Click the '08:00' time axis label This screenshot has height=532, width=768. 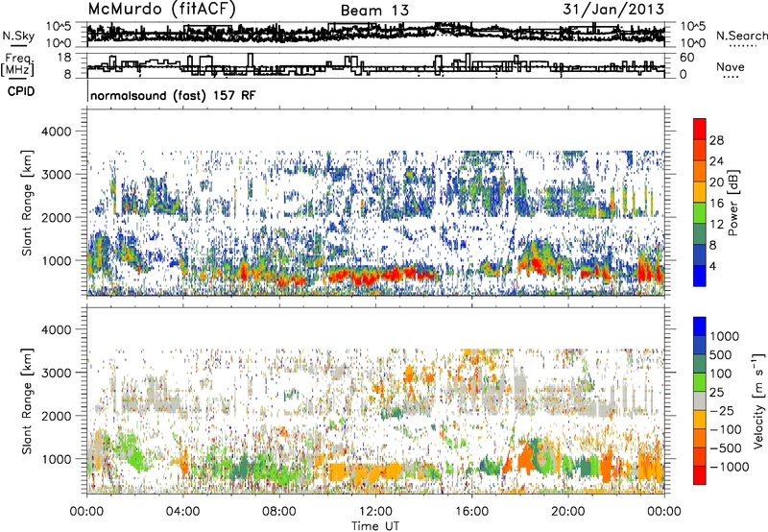coord(278,512)
